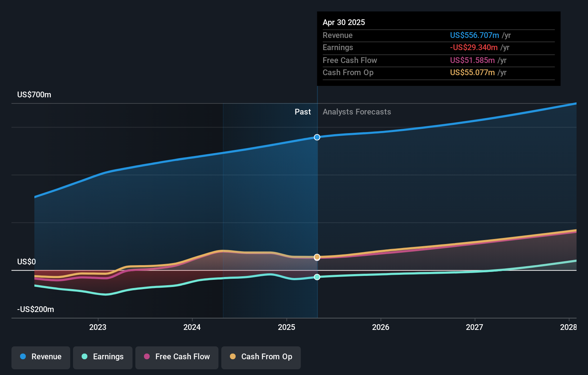Click the negative Earnings value -US$29.340m

click(x=473, y=47)
